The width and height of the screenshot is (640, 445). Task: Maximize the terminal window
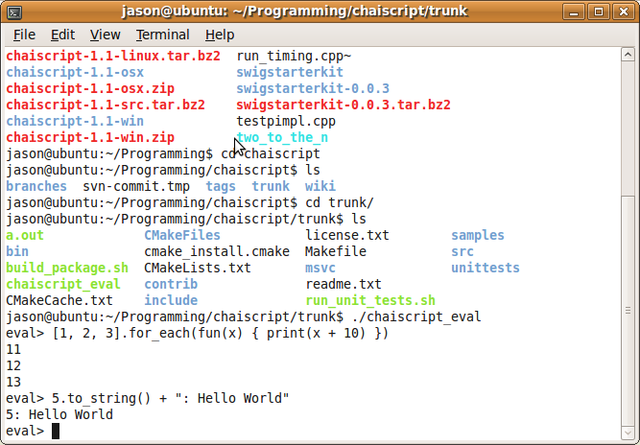(598, 11)
